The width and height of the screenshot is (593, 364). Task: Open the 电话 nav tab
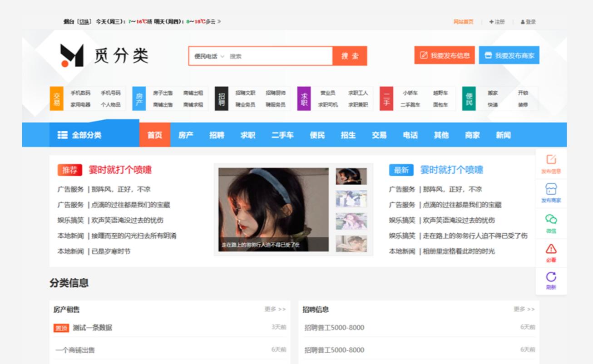point(410,135)
